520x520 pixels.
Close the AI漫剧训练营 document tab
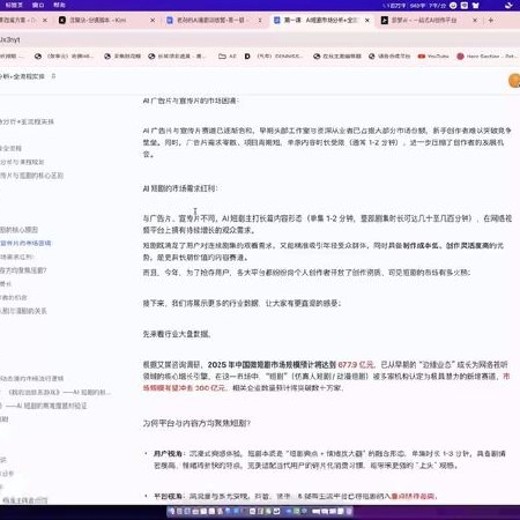pyautogui.click(x=260, y=20)
